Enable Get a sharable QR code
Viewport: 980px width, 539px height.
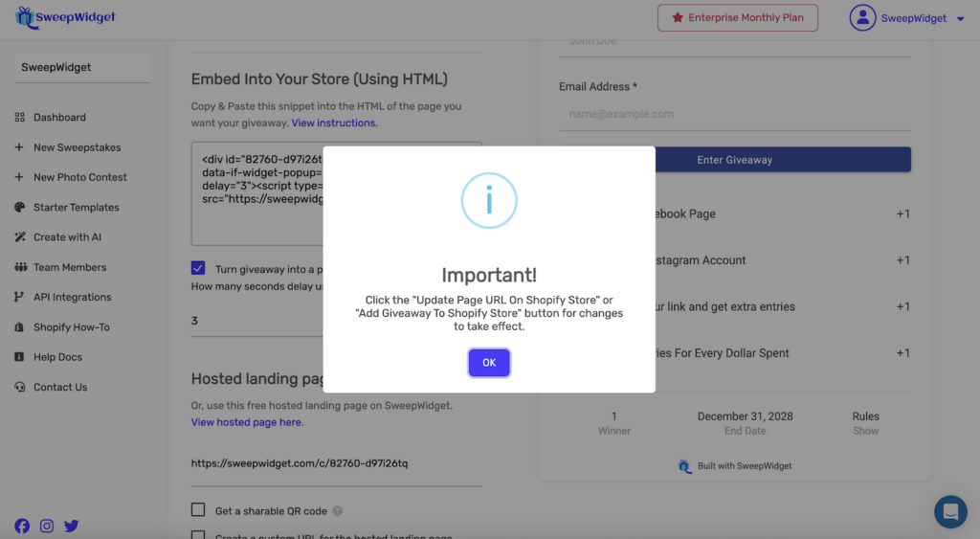coord(198,510)
